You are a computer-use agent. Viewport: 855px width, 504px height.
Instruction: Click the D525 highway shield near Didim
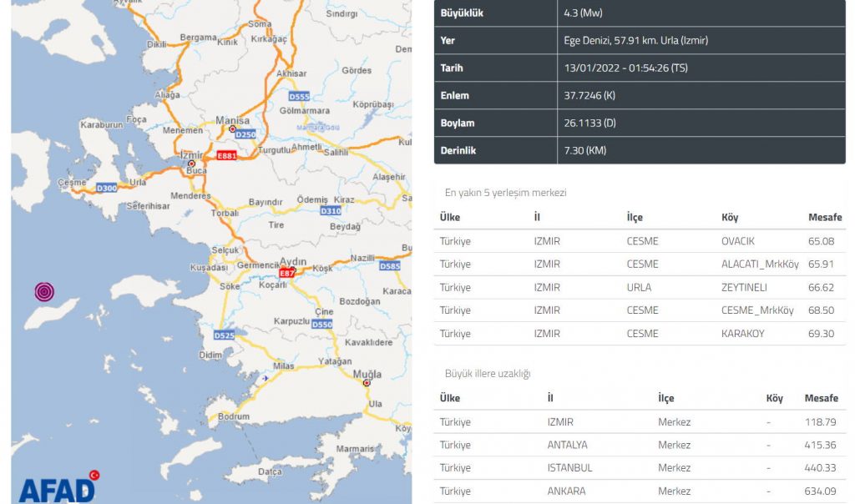223,335
